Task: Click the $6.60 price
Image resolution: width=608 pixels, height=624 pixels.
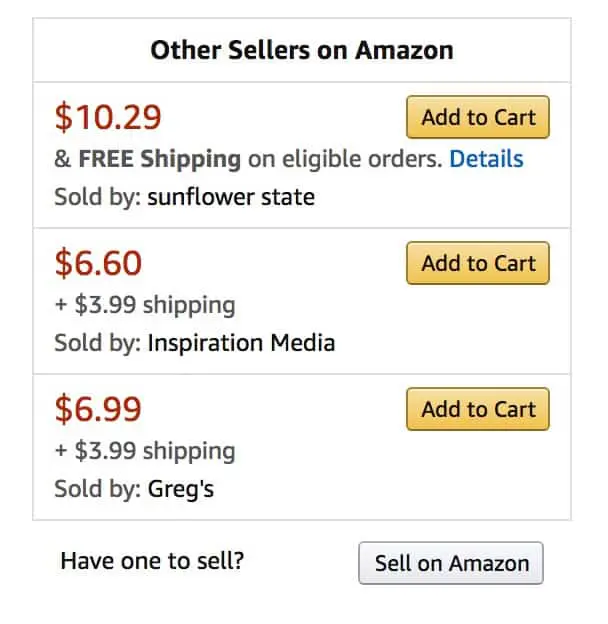Action: (98, 264)
